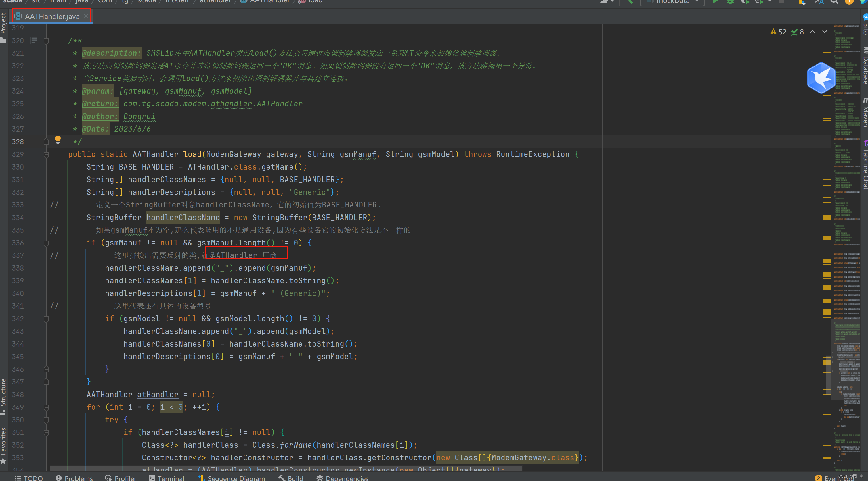Click the floating blue bird assistant icon
This screenshot has height=481, width=868.
[x=821, y=78]
